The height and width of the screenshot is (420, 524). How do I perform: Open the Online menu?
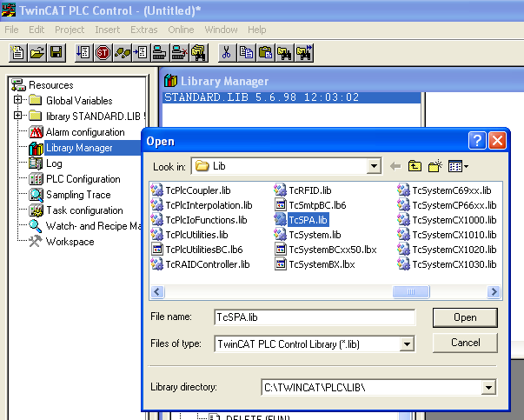coord(181,30)
